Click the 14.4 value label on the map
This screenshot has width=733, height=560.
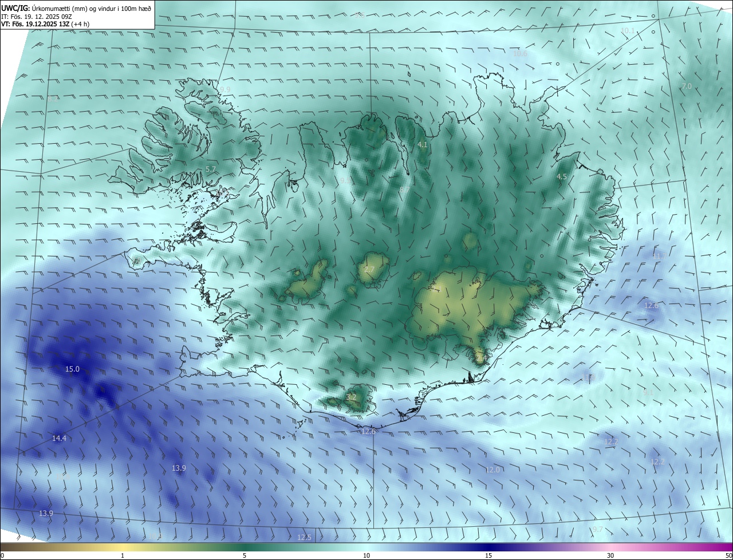[59, 438]
